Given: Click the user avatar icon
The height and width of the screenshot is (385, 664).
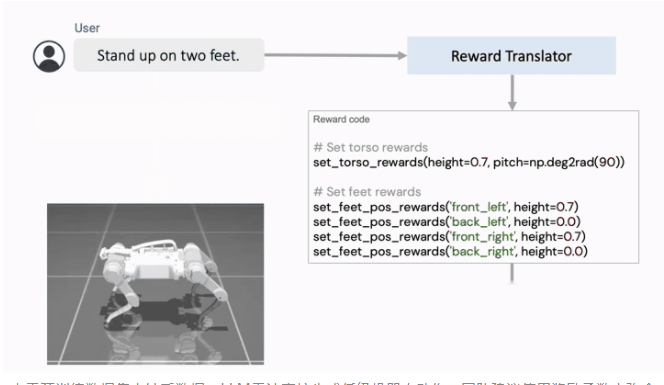Looking at the screenshot, I should [x=49, y=56].
